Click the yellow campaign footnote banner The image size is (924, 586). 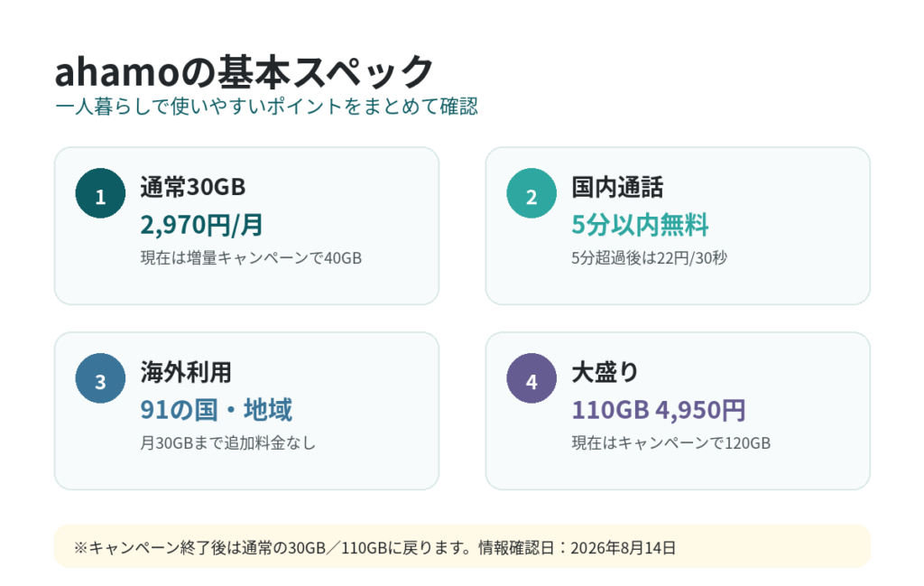[x=462, y=546]
